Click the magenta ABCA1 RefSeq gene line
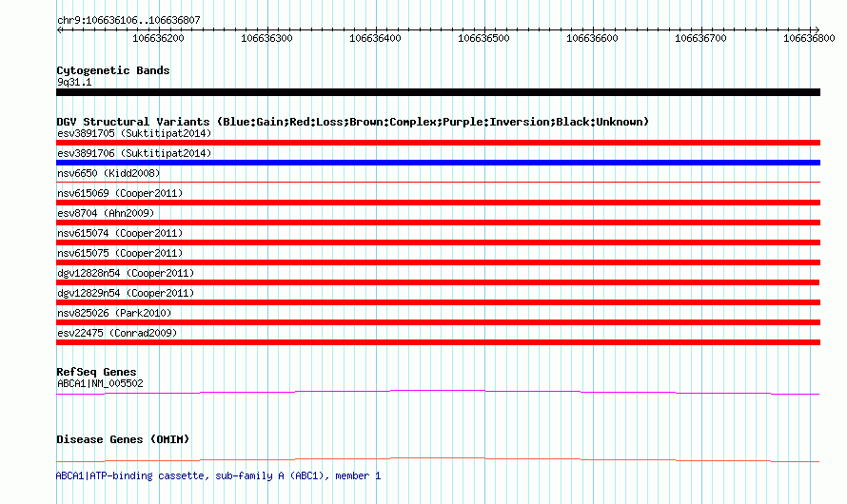This screenshot has height=504, width=847. pos(438,393)
